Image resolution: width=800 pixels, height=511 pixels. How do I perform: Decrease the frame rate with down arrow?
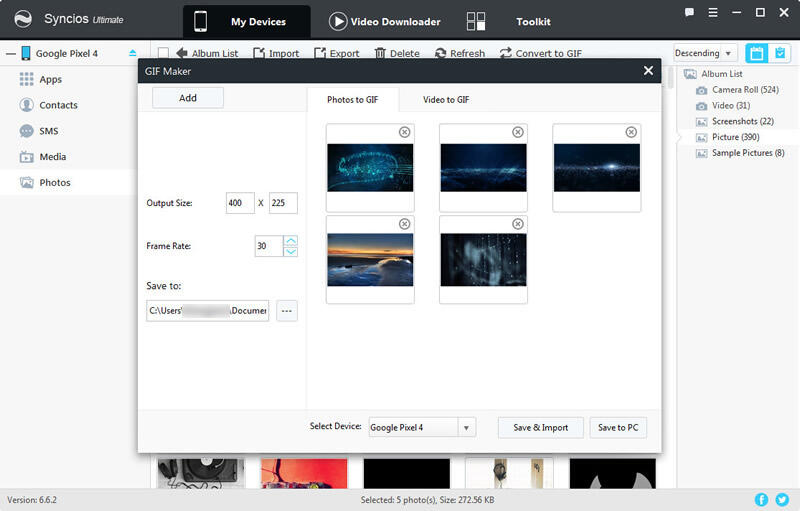click(x=291, y=251)
